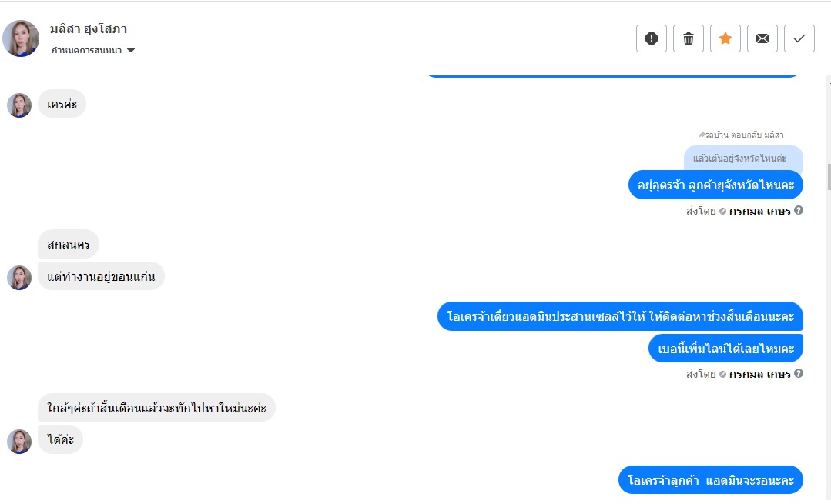Click avatar next to แต่ทำงานอยู่ขอนแก่น message
This screenshot has height=504, width=831.
click(19, 278)
